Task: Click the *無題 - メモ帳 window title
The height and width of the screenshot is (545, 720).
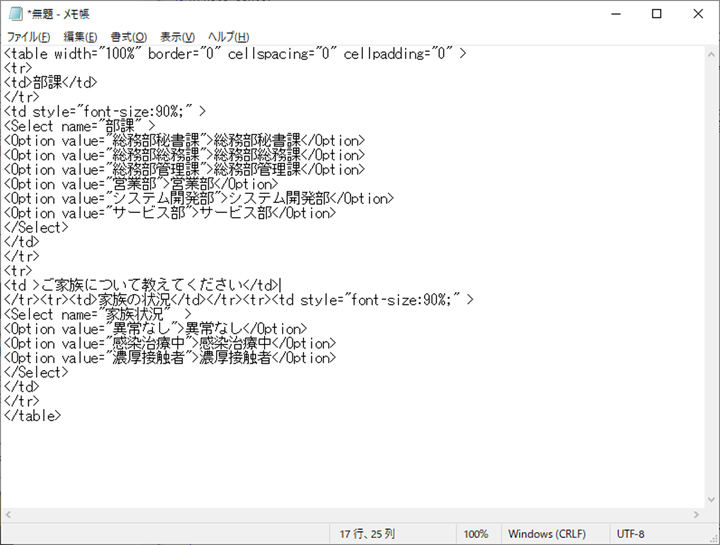Action: tap(58, 14)
